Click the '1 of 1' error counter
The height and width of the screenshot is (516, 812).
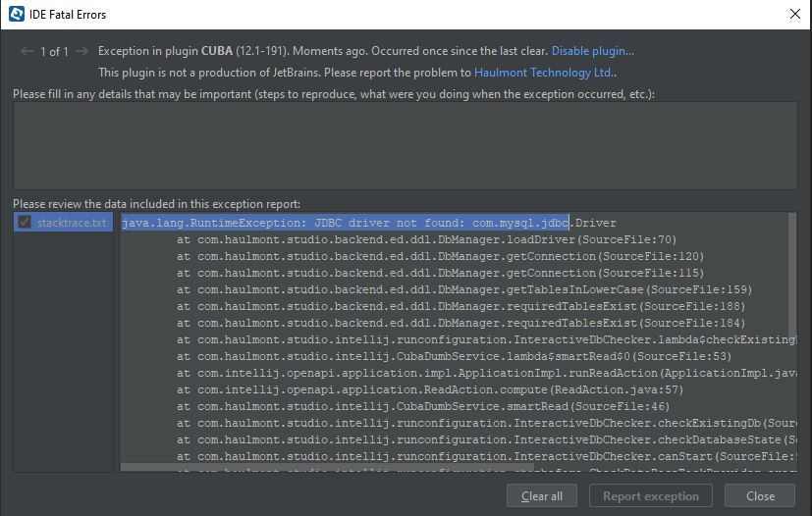pyautogui.click(x=54, y=52)
